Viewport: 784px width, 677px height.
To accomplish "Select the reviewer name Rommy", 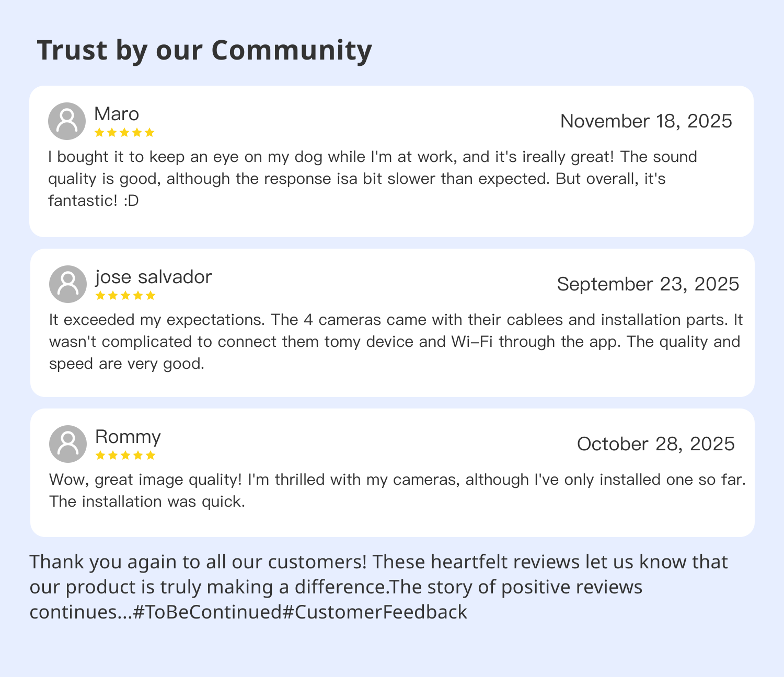I will tap(128, 437).
